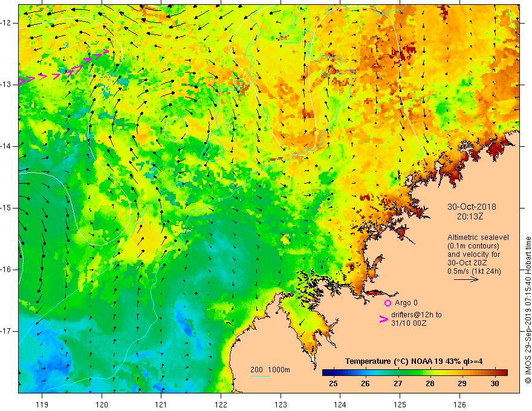Click the '0.5m/s (1kt 24h)' label
The width and height of the screenshot is (532, 411).
click(x=474, y=271)
